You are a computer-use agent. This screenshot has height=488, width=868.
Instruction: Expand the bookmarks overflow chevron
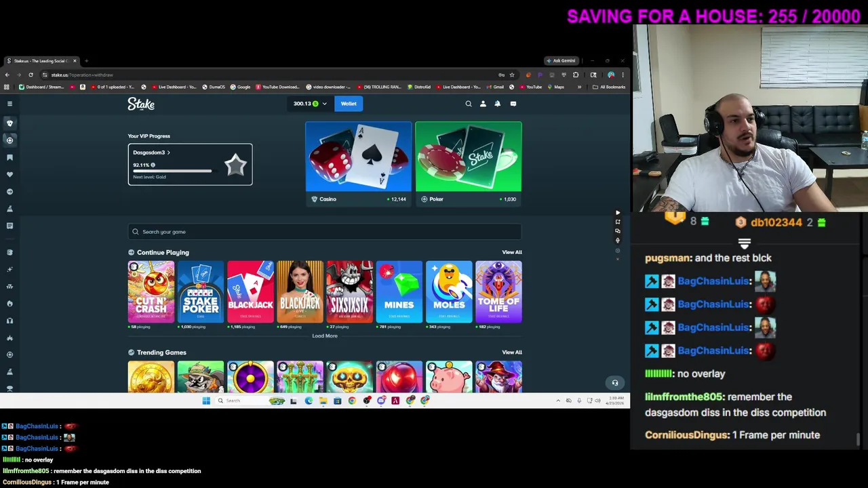coord(579,87)
